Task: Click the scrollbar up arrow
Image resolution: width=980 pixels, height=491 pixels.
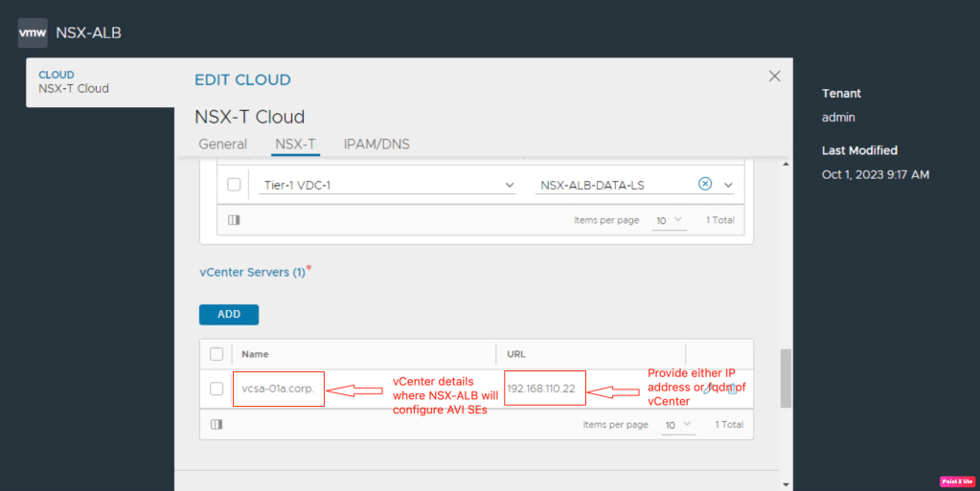Action: [x=786, y=164]
